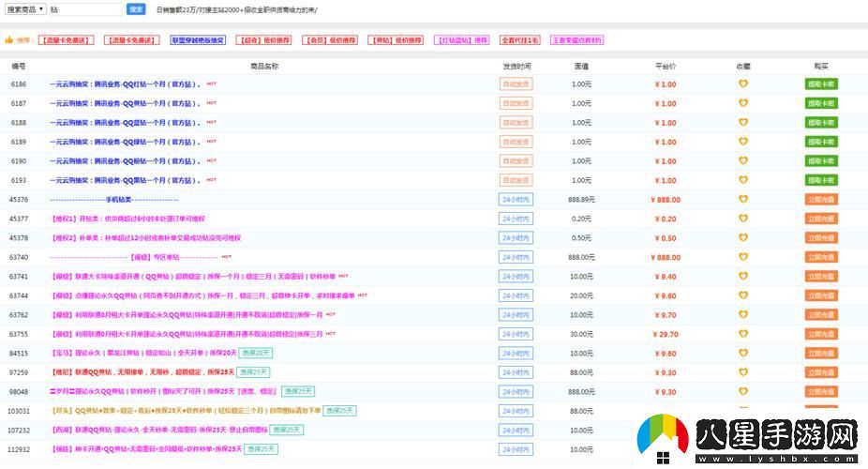Click orange 立即充值 button for item 63741
The height and width of the screenshot is (469, 868).
coord(821,277)
